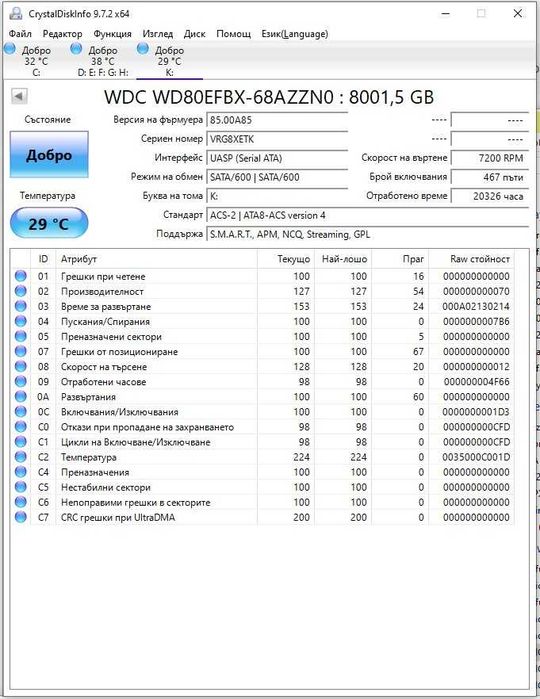Click status orb for C2 Температура
The width and height of the screenshot is (540, 699).
(21, 457)
